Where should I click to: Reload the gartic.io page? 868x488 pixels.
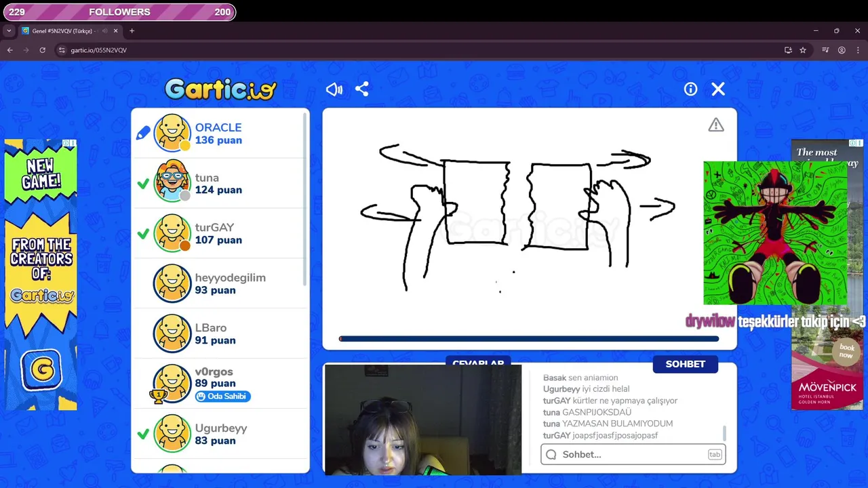point(42,50)
